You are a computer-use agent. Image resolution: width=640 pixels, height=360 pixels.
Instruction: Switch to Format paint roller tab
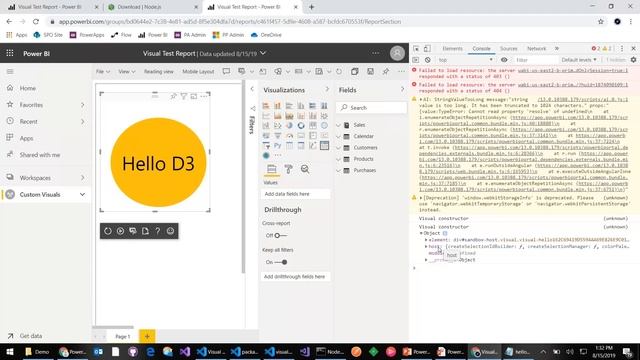(x=288, y=169)
